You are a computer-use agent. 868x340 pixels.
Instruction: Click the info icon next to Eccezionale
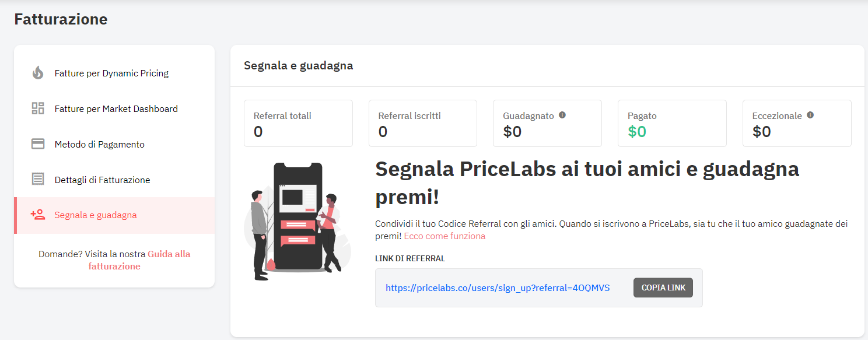[x=810, y=115]
